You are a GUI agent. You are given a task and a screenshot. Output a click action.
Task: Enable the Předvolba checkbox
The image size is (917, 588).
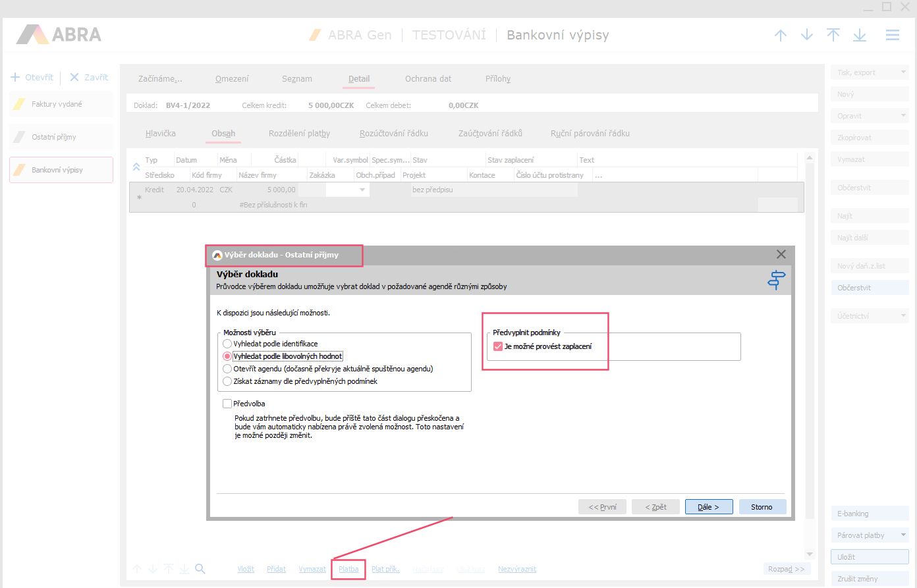pos(227,404)
